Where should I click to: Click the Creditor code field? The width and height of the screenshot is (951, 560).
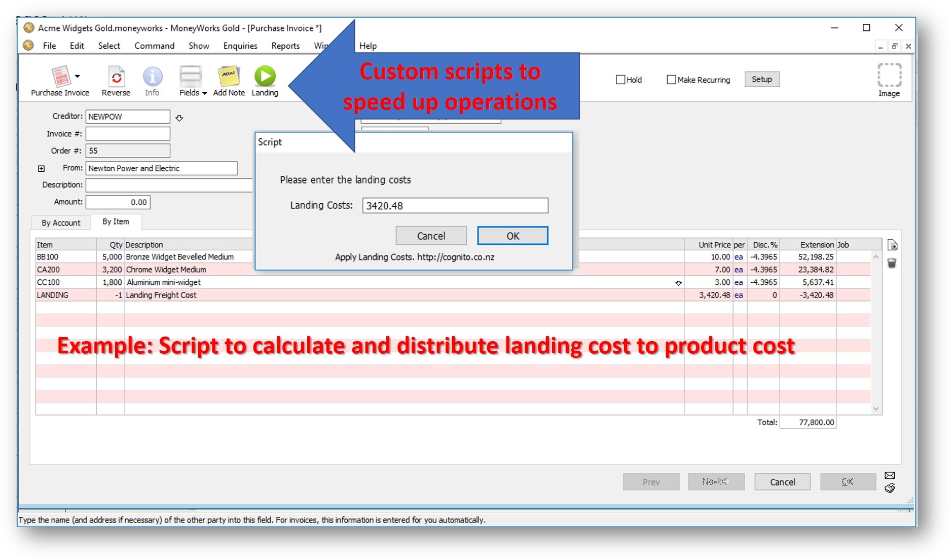coord(128,117)
